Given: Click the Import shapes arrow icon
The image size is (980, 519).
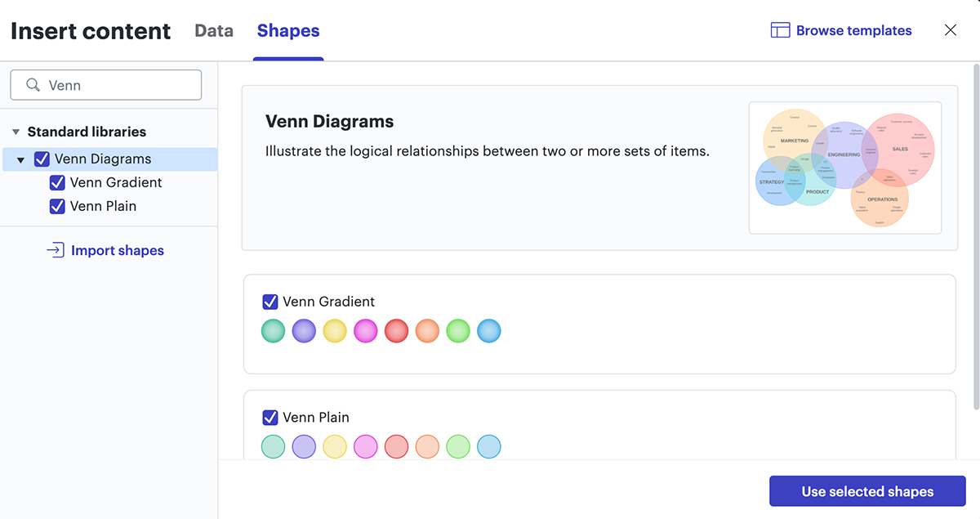Looking at the screenshot, I should [56, 250].
